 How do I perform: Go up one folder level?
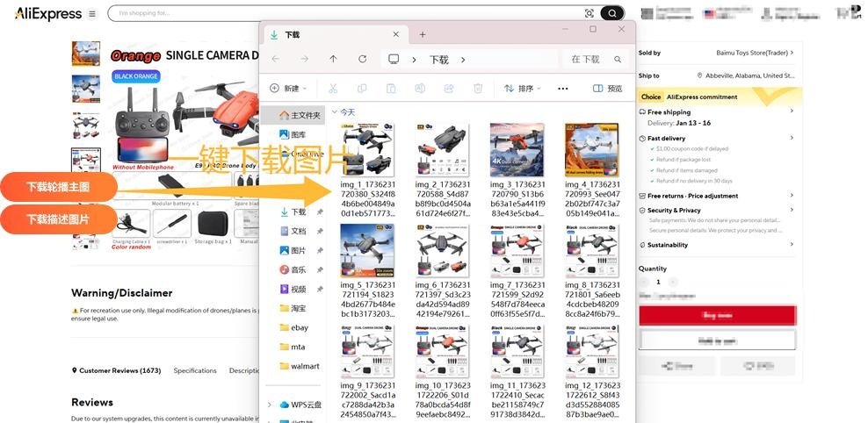click(x=333, y=59)
